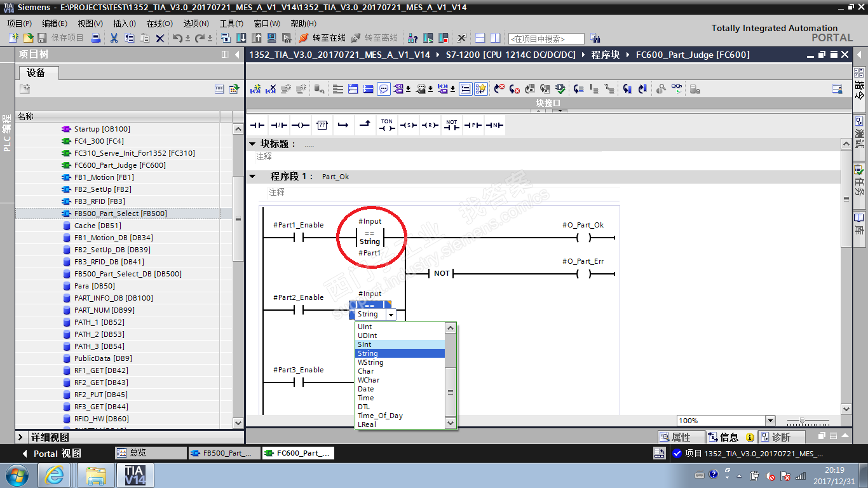Insert a normally closed contact
Image resolution: width=868 pixels, height=488 pixels.
click(x=279, y=125)
